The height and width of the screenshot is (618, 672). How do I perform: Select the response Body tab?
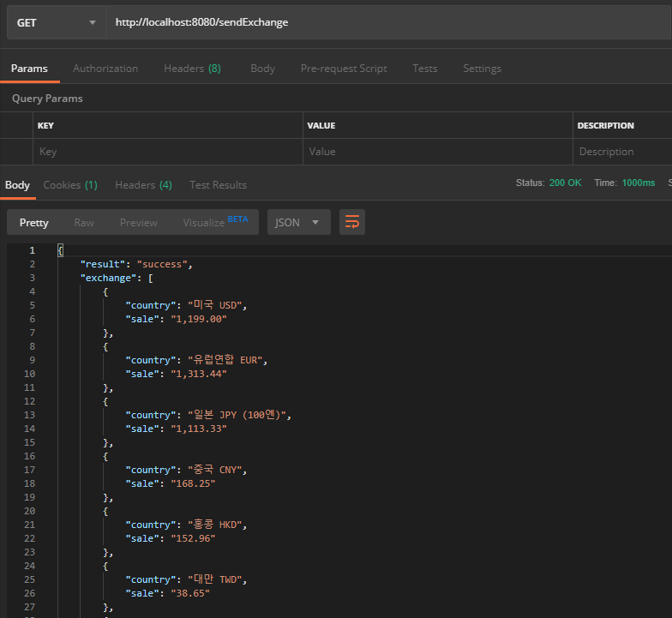coord(17,185)
